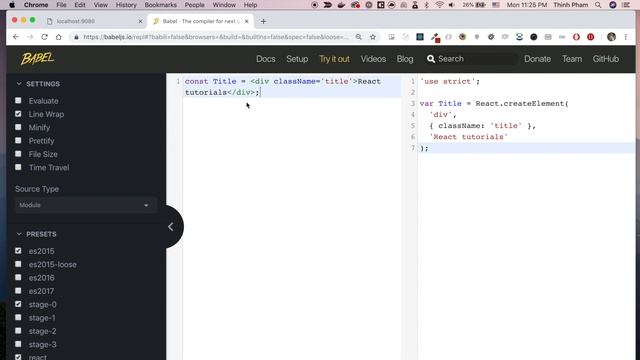Viewport: 640px width, 360px height.
Task: Go back with browser back arrow
Action: (x=16, y=37)
